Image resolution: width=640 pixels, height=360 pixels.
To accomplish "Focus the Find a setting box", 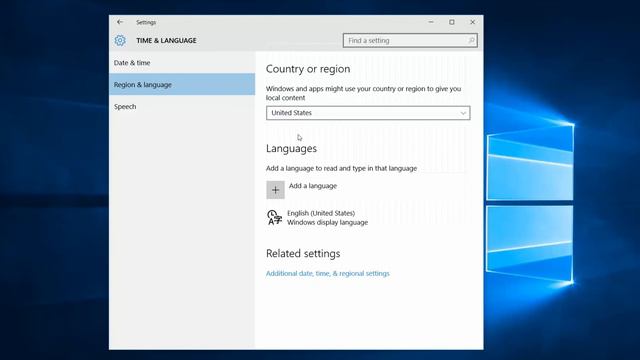I will [x=410, y=40].
